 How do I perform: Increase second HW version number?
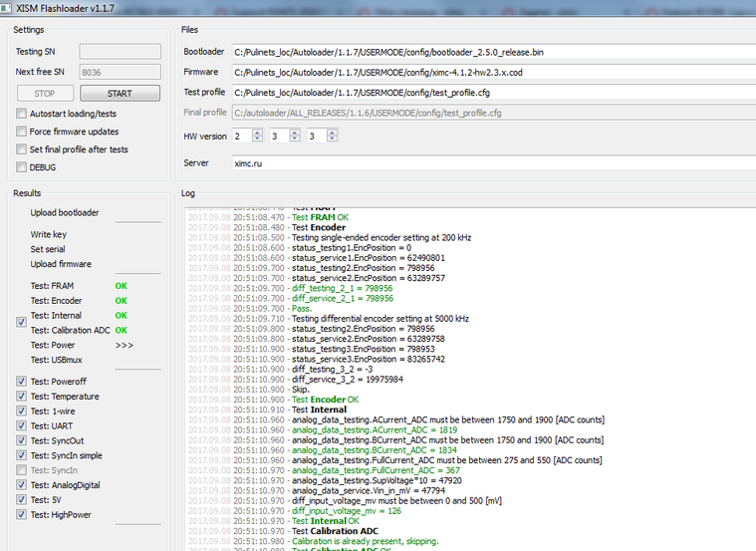[295, 133]
